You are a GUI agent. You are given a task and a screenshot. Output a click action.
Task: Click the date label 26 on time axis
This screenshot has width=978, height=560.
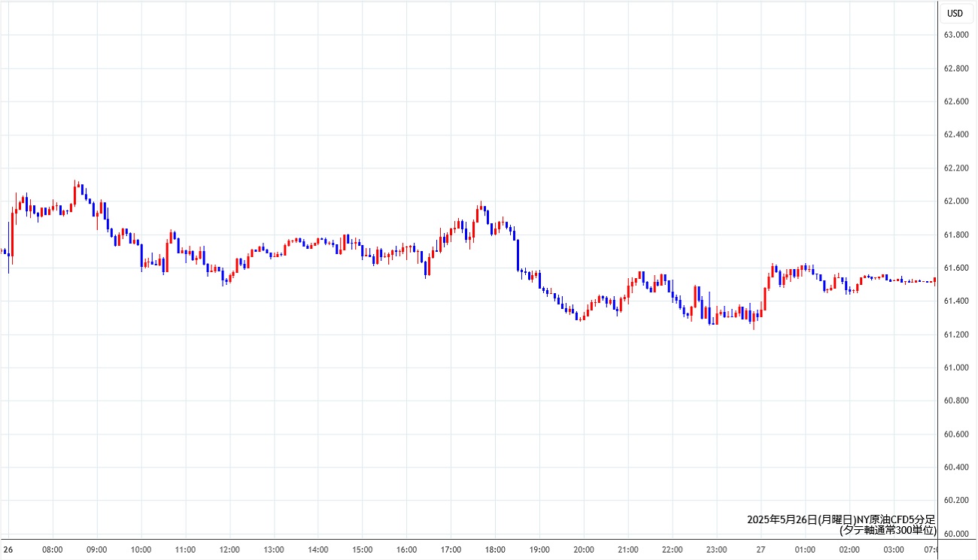(x=8, y=549)
